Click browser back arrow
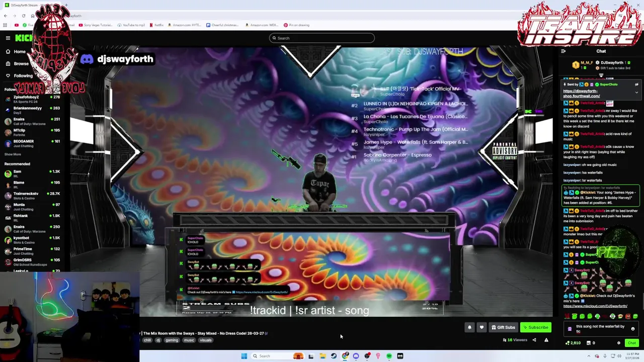 (x=6, y=16)
